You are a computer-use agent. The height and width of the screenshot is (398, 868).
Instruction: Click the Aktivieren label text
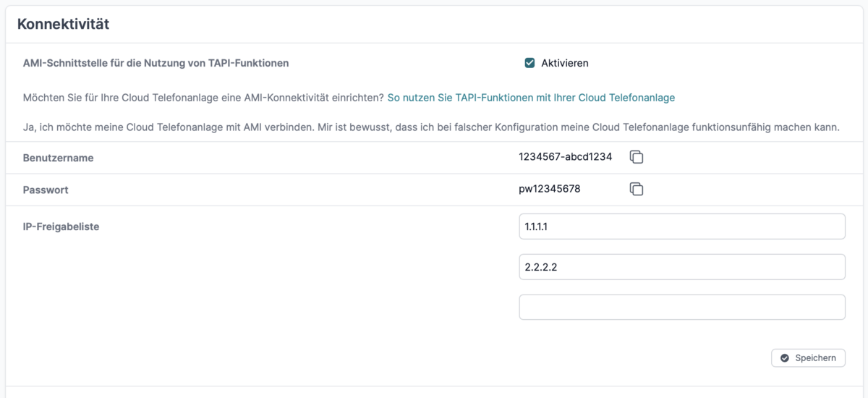565,63
